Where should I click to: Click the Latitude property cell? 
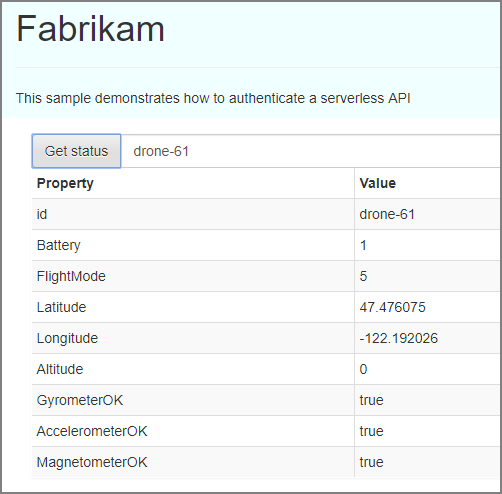[193, 307]
